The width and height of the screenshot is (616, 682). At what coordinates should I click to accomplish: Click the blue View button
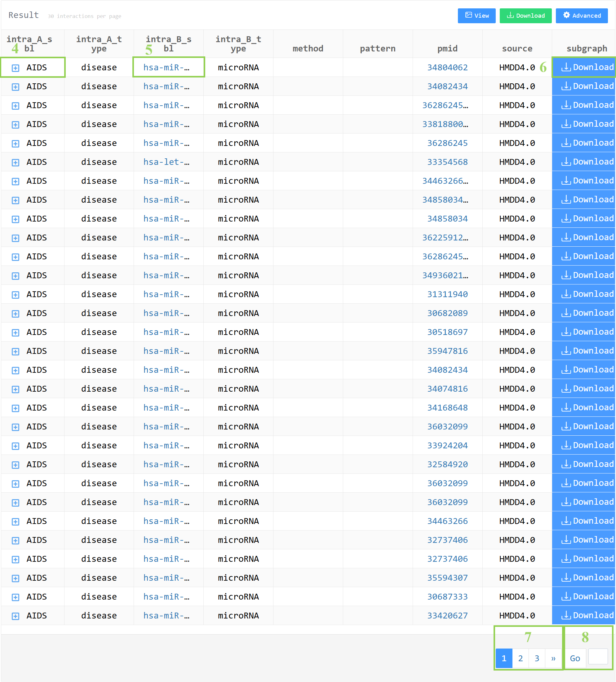pos(476,15)
